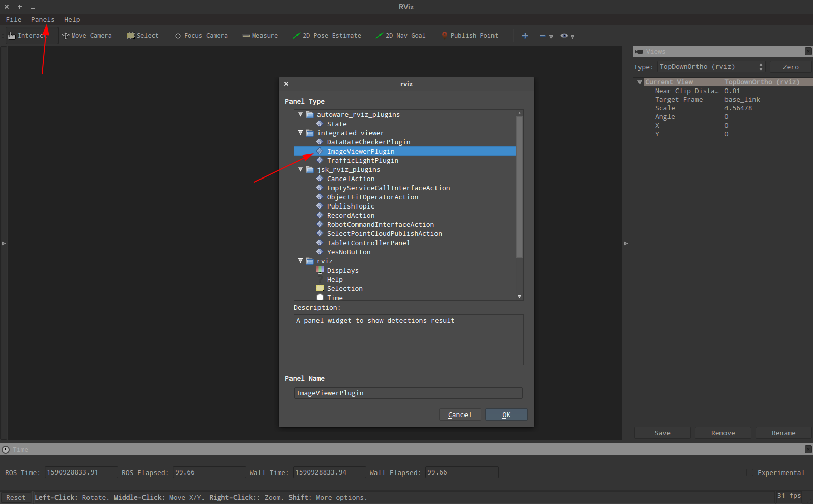Select the Interact tool
Screen dimensions: 813x504
(x=32, y=36)
